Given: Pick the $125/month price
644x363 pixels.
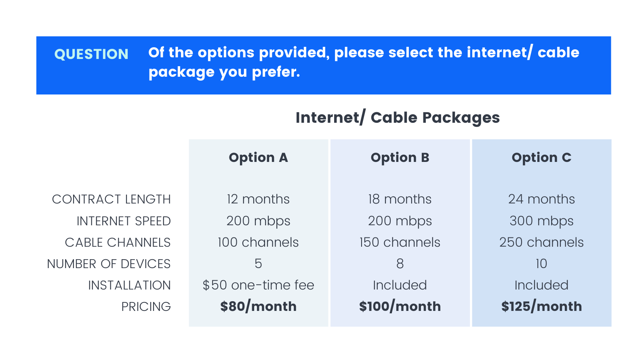Looking at the screenshot, I should pos(541,306).
